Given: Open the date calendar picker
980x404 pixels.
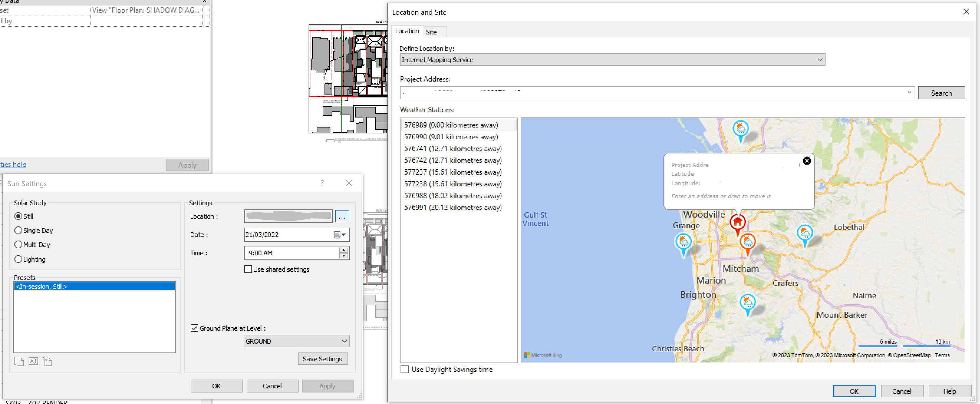Looking at the screenshot, I should click(340, 234).
